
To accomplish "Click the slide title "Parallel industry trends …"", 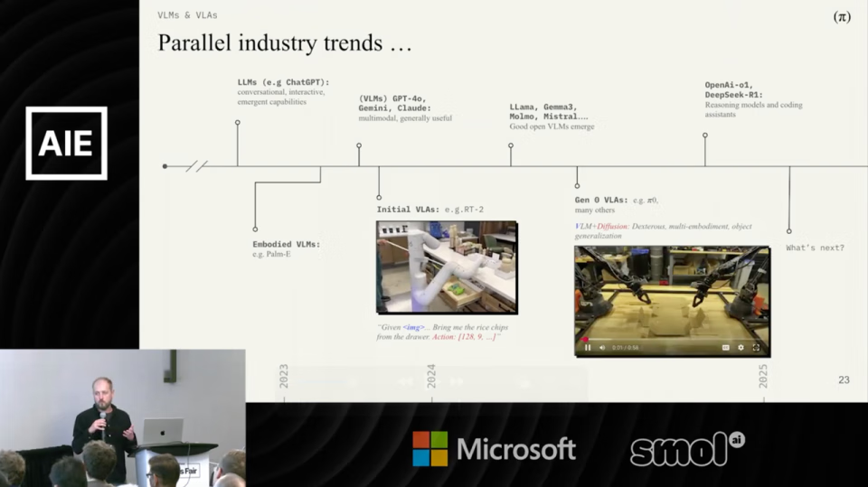I will pos(285,43).
